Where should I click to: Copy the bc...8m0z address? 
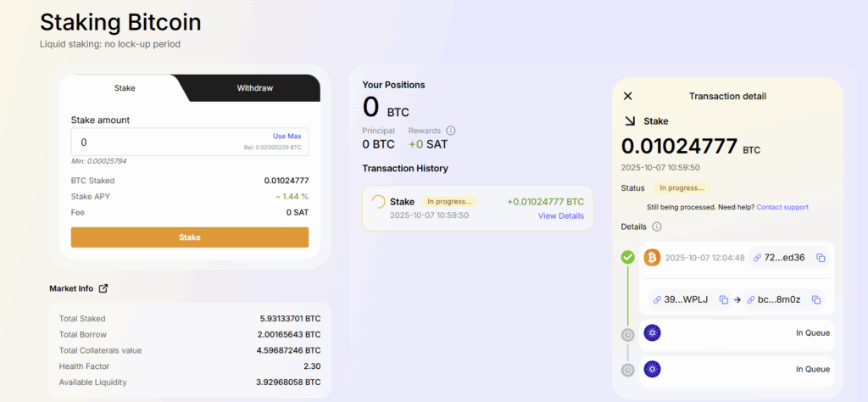tap(815, 299)
